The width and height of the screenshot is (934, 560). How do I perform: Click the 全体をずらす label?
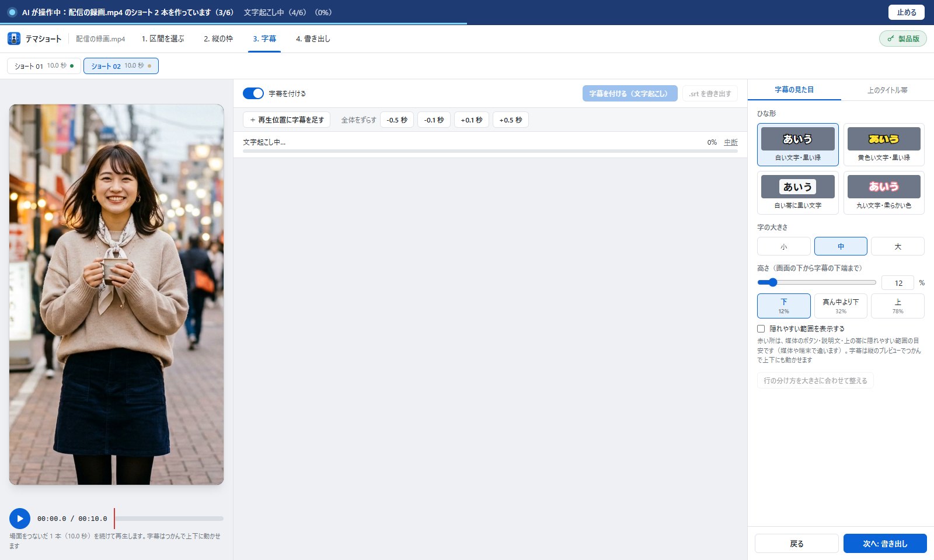point(358,120)
